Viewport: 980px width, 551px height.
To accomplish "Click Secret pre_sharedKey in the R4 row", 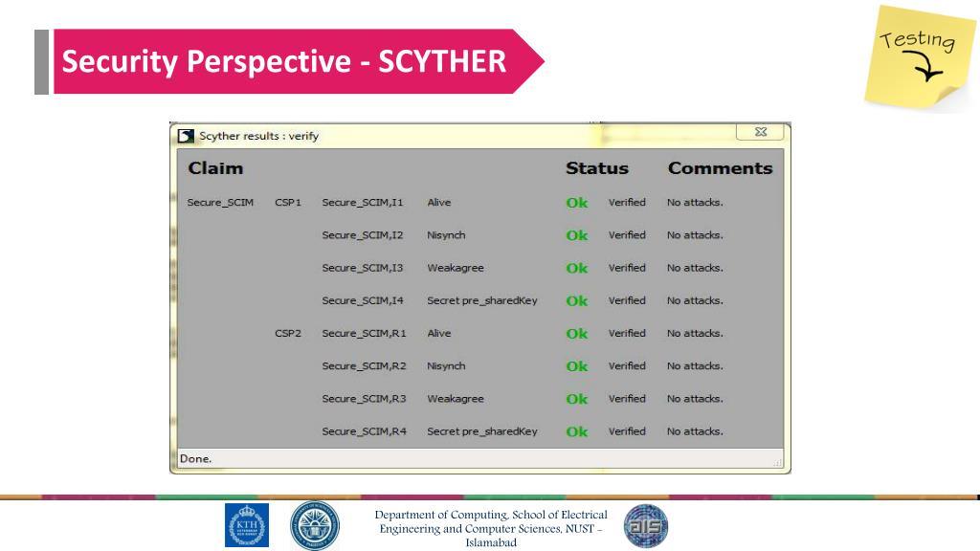I will [482, 431].
